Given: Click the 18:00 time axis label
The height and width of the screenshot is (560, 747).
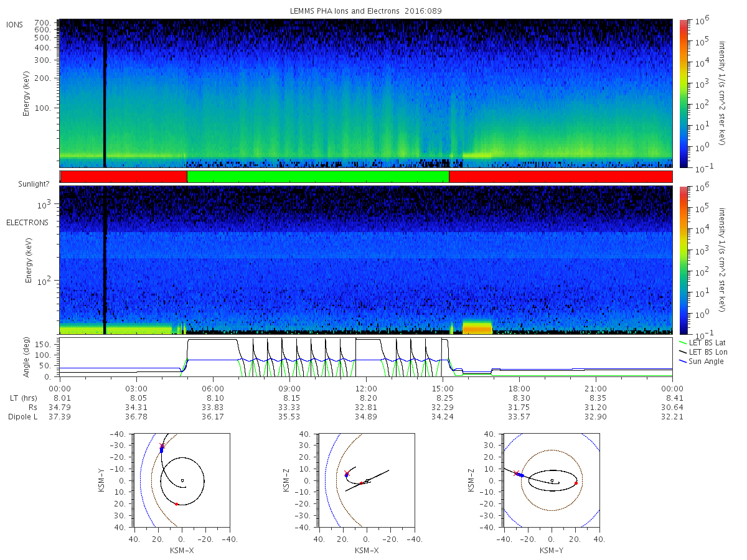Looking at the screenshot, I should tap(519, 388).
